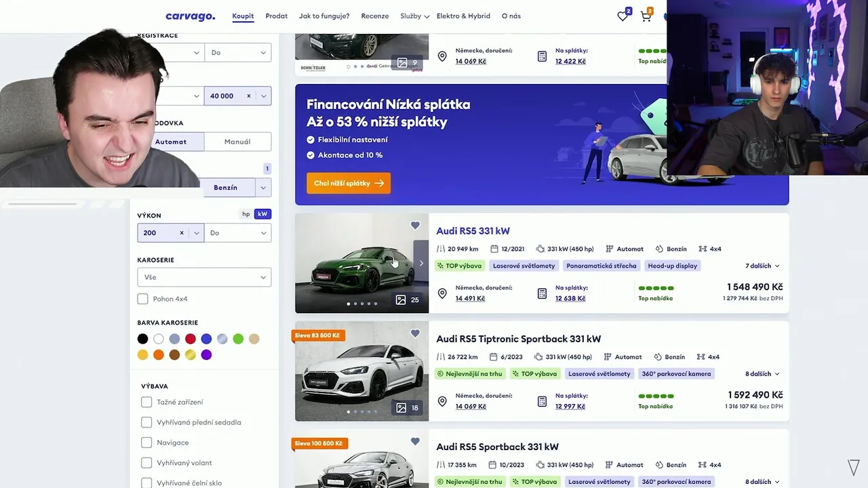Open the shopping cart icon

[x=646, y=16]
